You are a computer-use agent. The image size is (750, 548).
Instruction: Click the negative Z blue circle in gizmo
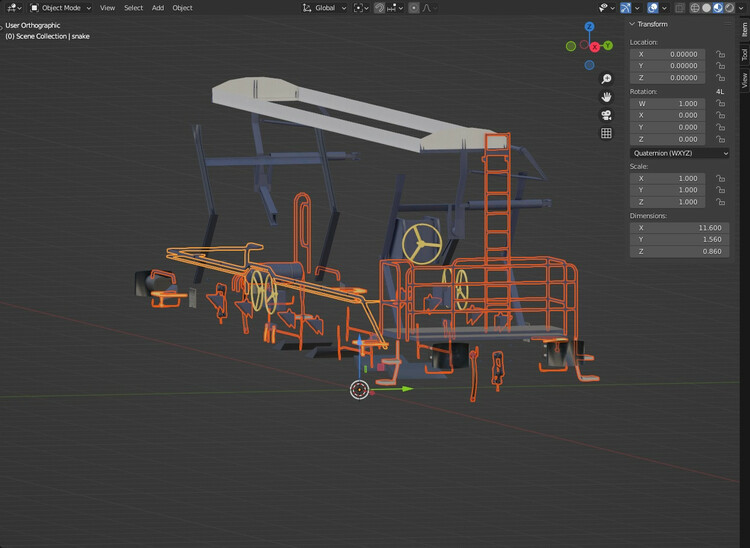coord(589,65)
